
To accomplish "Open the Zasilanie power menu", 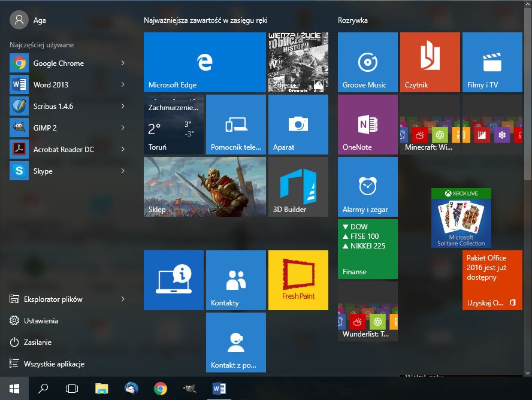I will (37, 342).
